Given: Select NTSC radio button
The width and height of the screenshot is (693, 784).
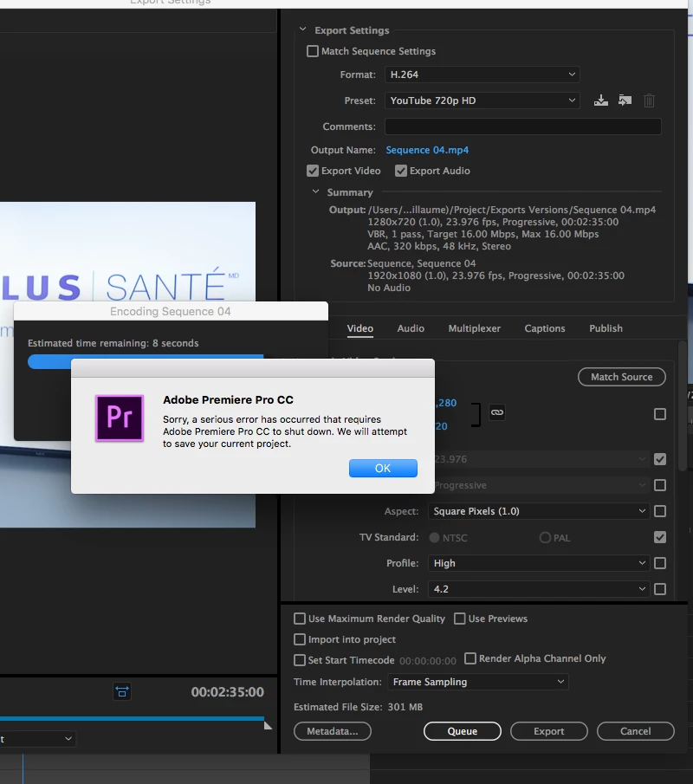Looking at the screenshot, I should (434, 537).
